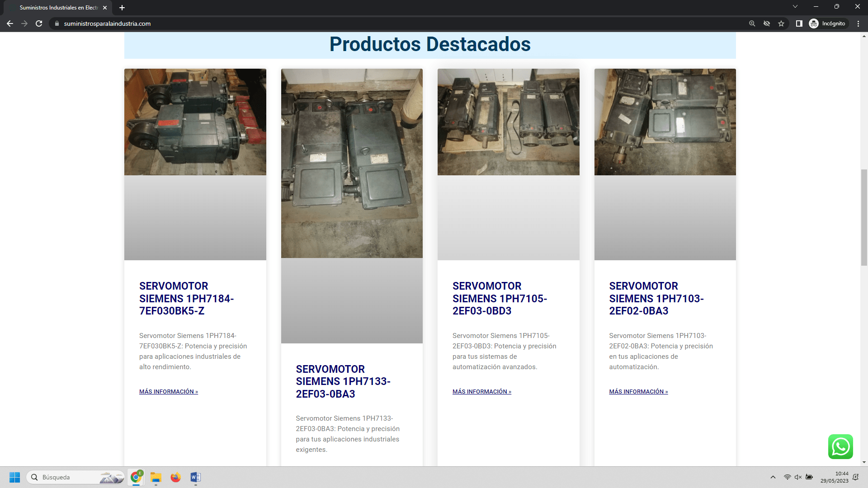Open Servomotor Siemens 1PH7133-2EF03-0BA3 title
Screen dimensions: 868x488
tap(343, 381)
